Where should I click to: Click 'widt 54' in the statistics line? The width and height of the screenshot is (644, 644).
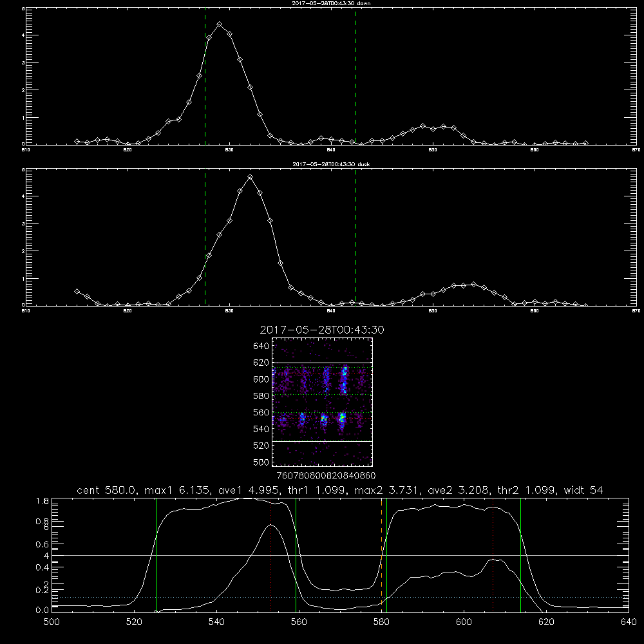pyautogui.click(x=583, y=490)
